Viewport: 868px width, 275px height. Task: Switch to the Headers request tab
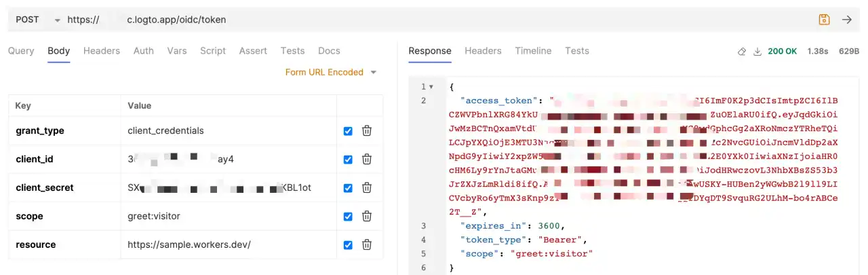click(101, 51)
